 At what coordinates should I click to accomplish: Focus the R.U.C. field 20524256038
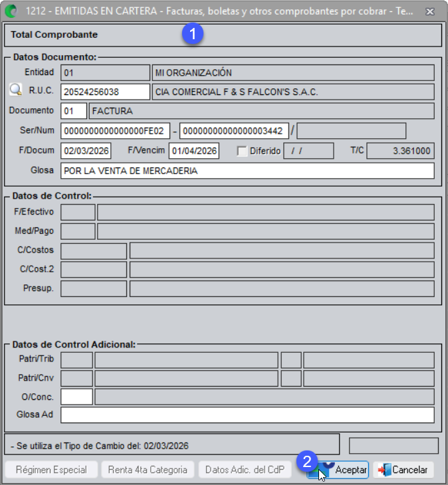105,92
